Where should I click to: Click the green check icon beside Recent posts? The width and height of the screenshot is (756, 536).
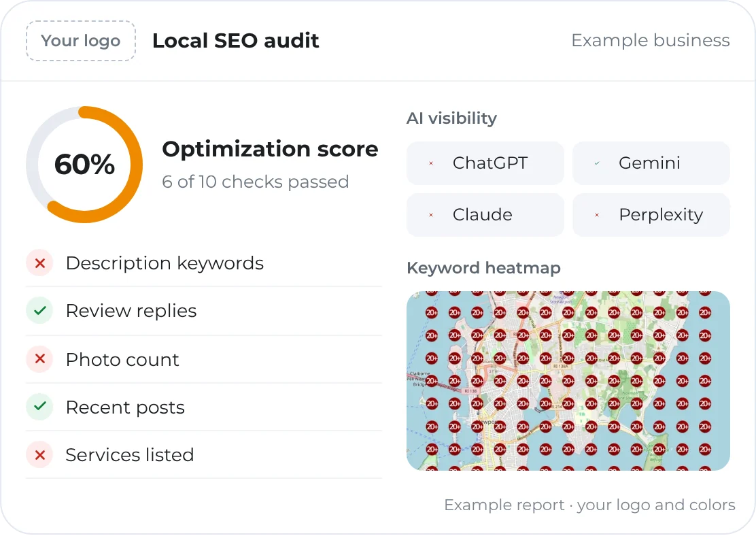39,406
